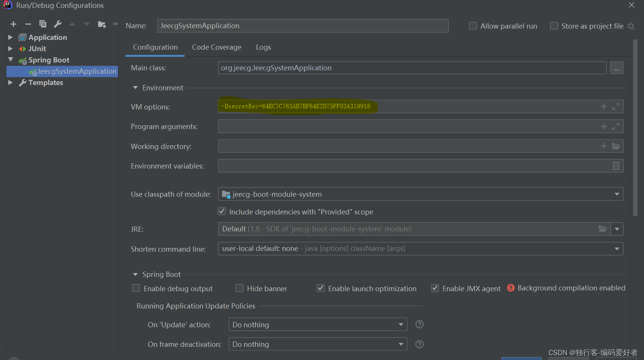Viewport: 644px width, 360px height.
Task: Open project file settings gear
Action: [x=631, y=26]
